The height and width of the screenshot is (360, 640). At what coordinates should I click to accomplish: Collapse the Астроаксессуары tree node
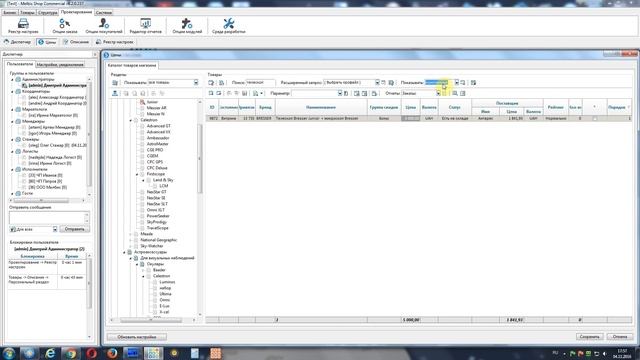point(124,252)
